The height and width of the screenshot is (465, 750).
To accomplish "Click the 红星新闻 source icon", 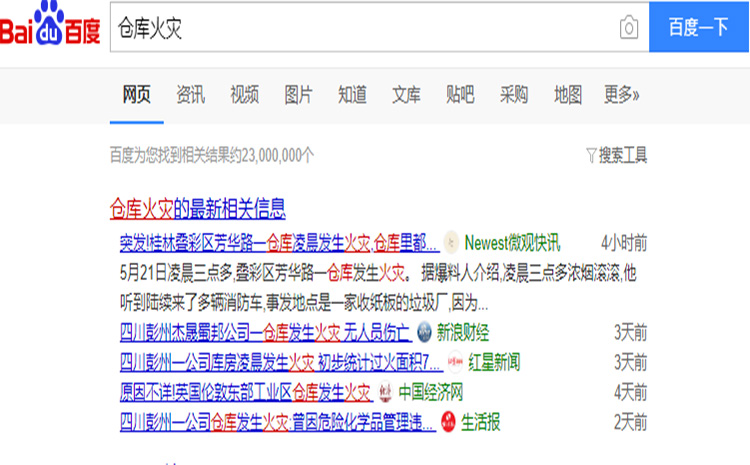I will pos(454,362).
